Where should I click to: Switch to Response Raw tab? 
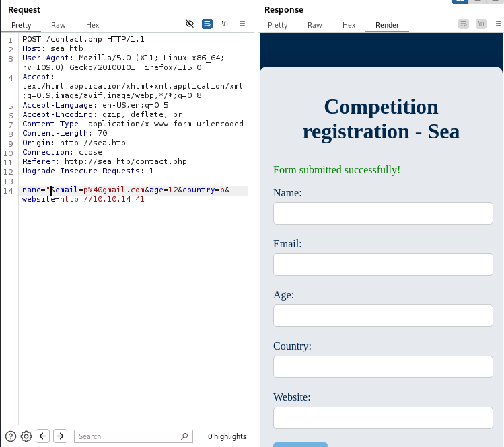(x=315, y=25)
